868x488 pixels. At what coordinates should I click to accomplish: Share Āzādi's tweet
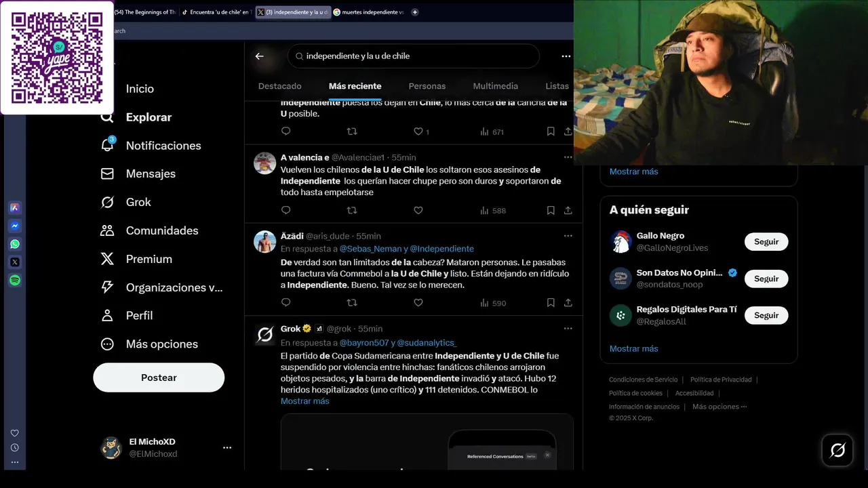click(568, 303)
